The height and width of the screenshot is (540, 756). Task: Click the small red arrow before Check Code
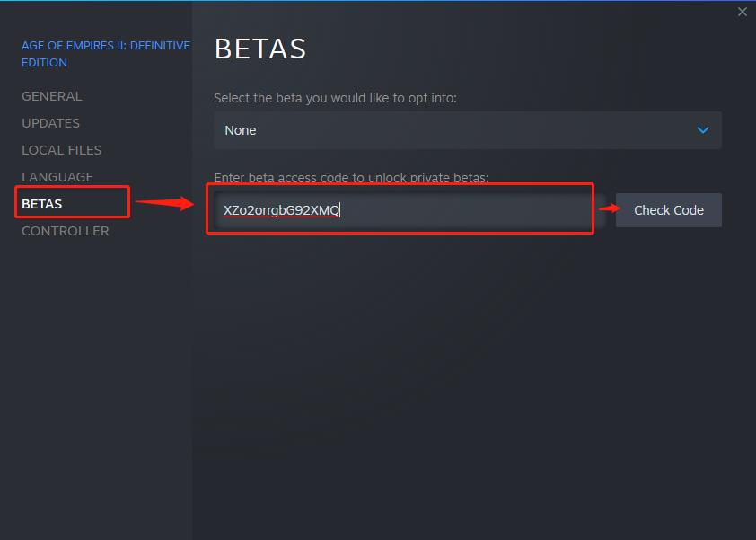[610, 208]
